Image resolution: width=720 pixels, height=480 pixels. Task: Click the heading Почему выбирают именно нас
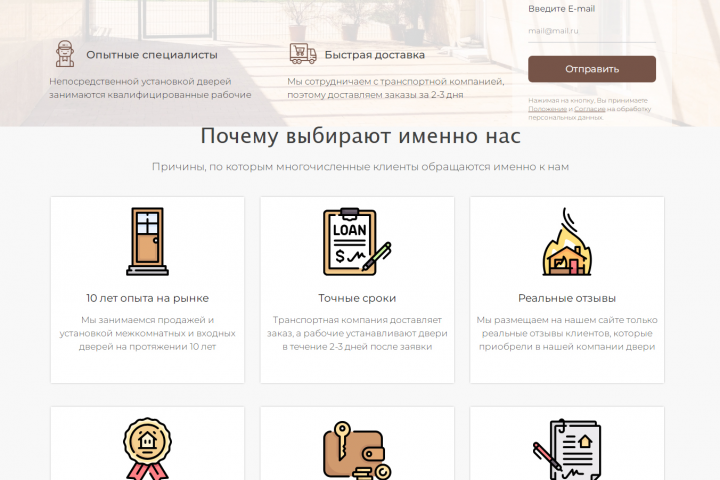click(360, 136)
